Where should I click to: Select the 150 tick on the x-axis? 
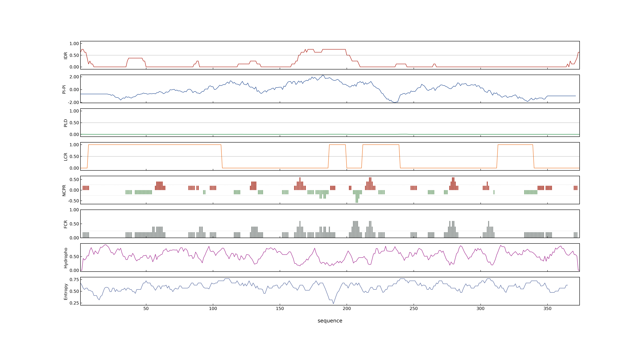point(280,309)
